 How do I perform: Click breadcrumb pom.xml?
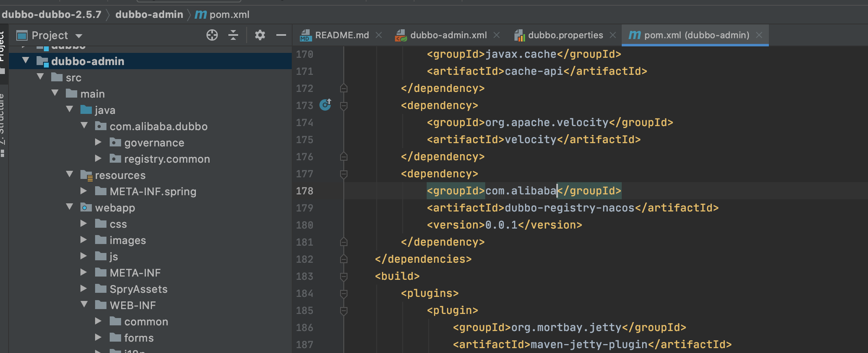tap(229, 15)
